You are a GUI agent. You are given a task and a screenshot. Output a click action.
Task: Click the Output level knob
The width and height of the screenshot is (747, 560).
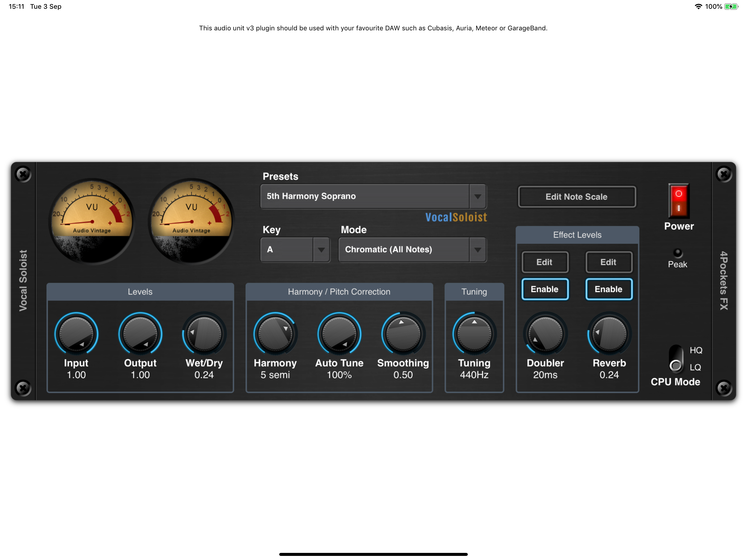click(140, 334)
